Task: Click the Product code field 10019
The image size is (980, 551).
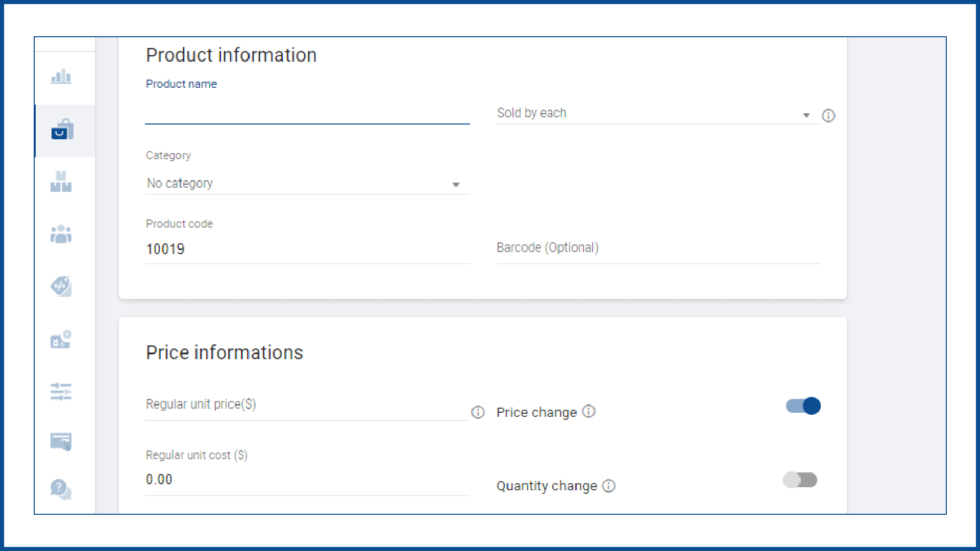Action: tap(306, 249)
